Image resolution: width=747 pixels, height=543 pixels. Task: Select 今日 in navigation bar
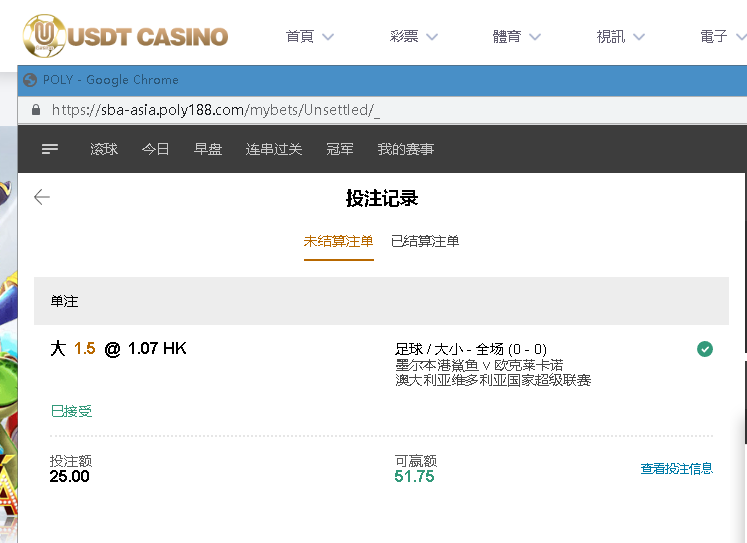point(155,149)
